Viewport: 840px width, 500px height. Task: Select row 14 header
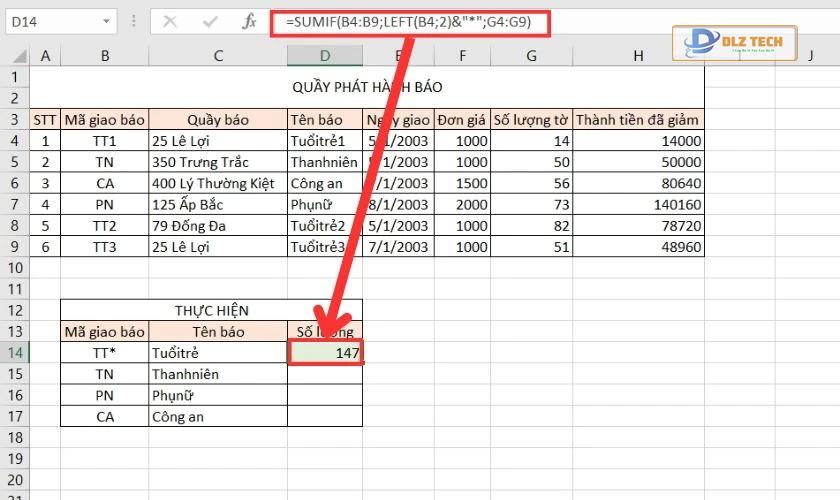(14, 353)
